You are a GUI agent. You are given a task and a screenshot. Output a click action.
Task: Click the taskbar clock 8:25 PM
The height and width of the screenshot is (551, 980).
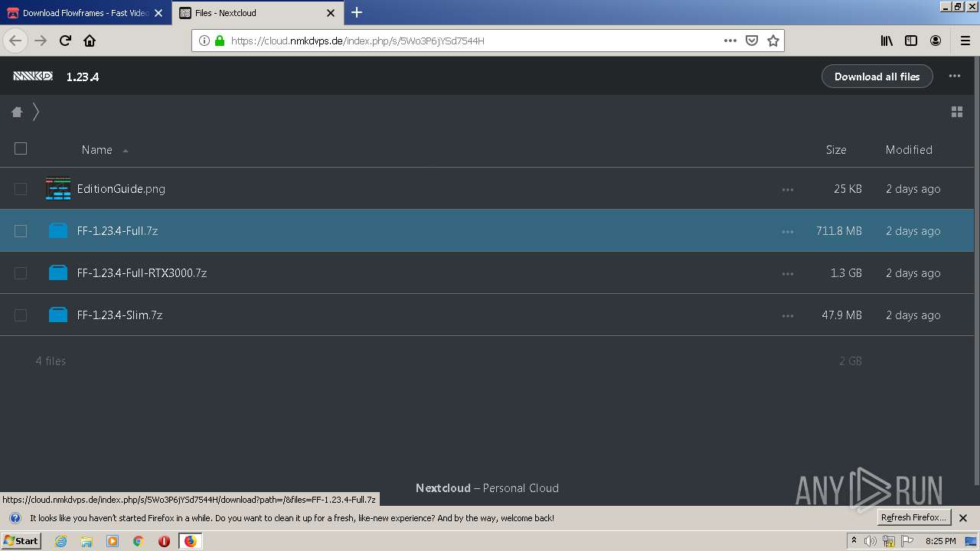coord(940,541)
